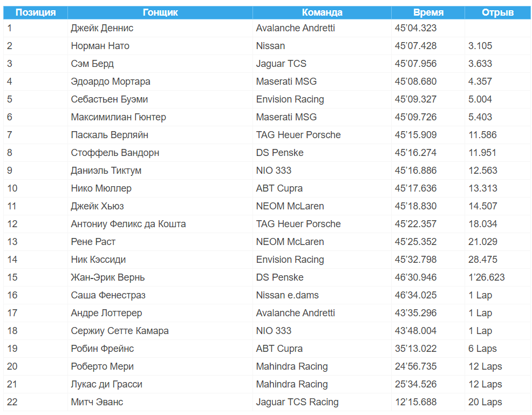Screen dimensions: 532x415
Task: Select the Jaguar TCS team cell
Action: (281, 64)
